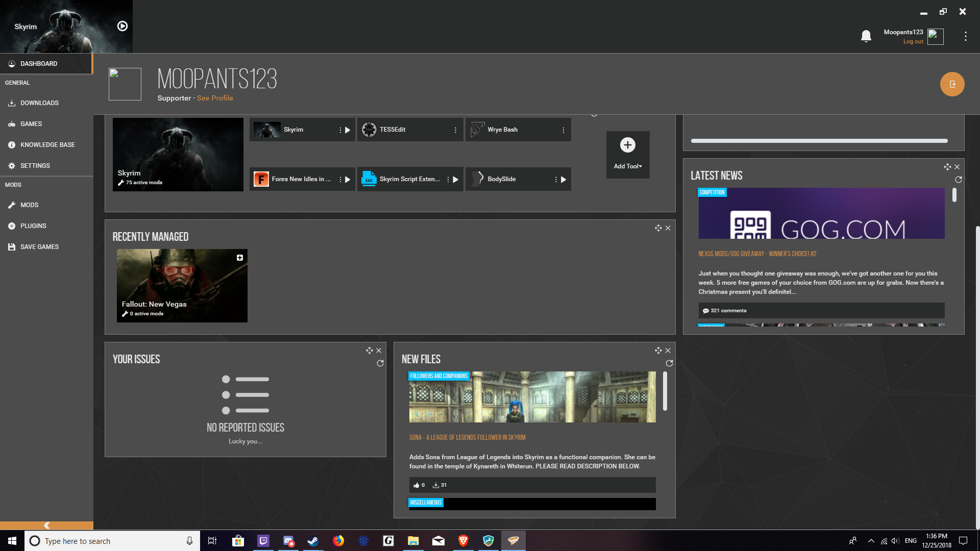Launch Skyrim from the top-left play icon

tap(122, 26)
